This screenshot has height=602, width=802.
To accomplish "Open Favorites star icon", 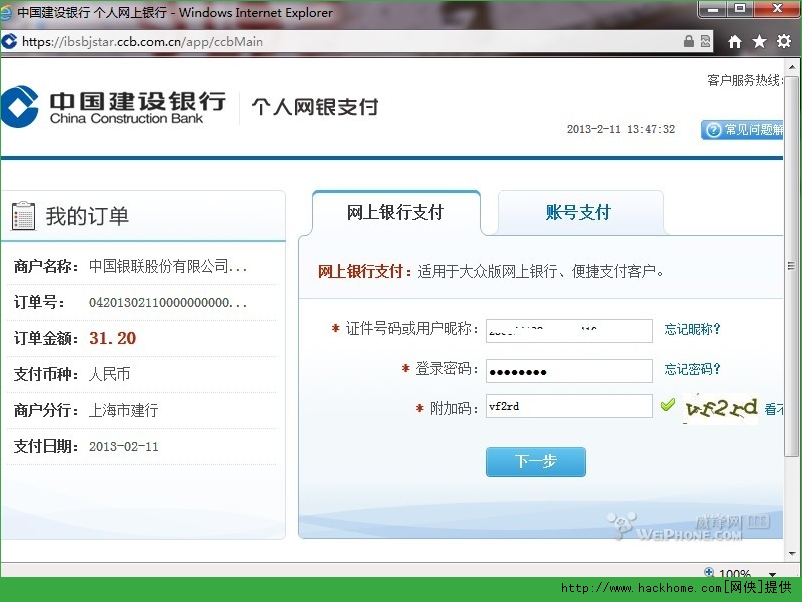I will [759, 41].
